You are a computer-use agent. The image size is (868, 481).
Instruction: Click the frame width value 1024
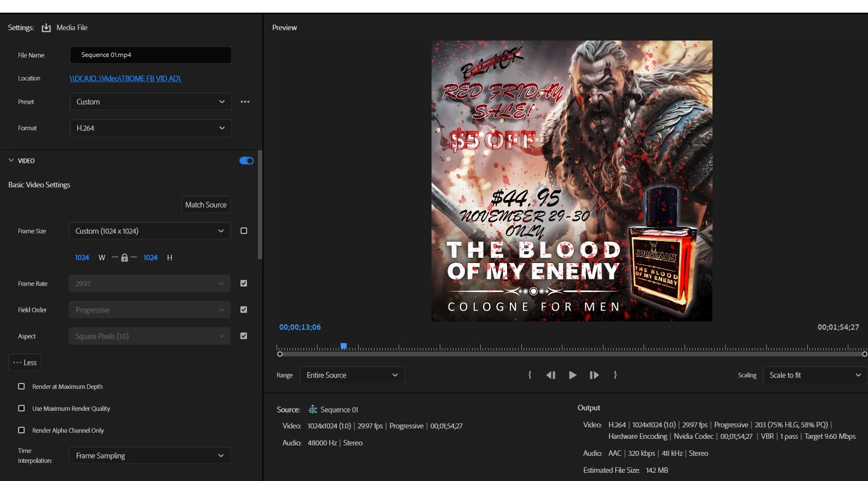82,257
